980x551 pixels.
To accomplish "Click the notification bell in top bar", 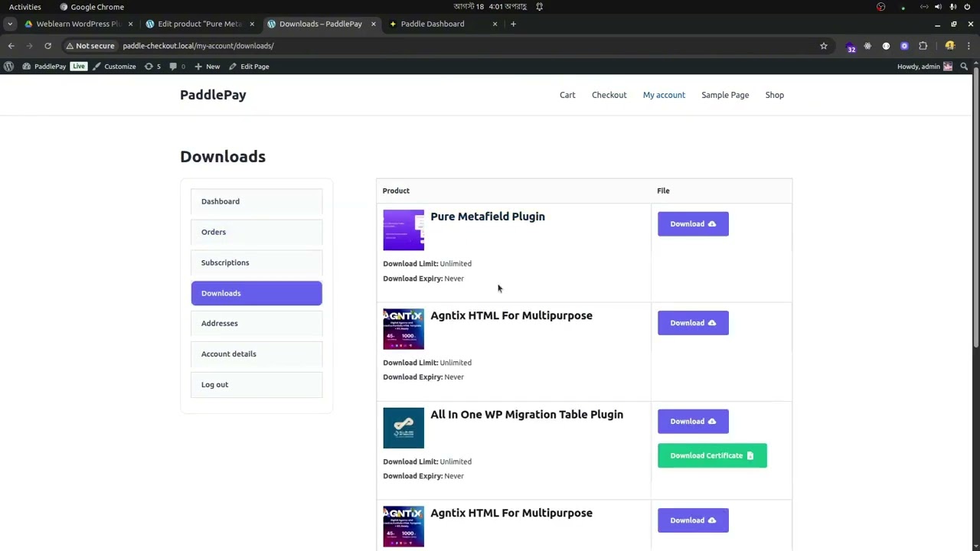I will [x=539, y=7].
